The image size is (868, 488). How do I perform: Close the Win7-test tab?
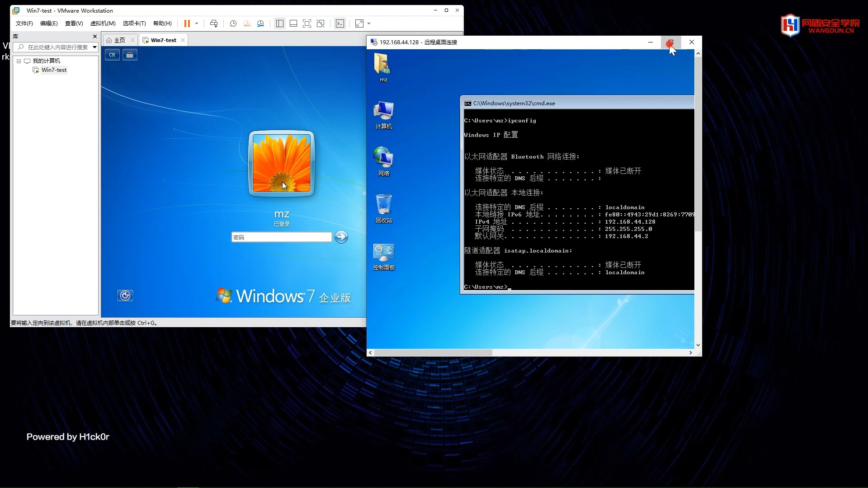pos(183,40)
